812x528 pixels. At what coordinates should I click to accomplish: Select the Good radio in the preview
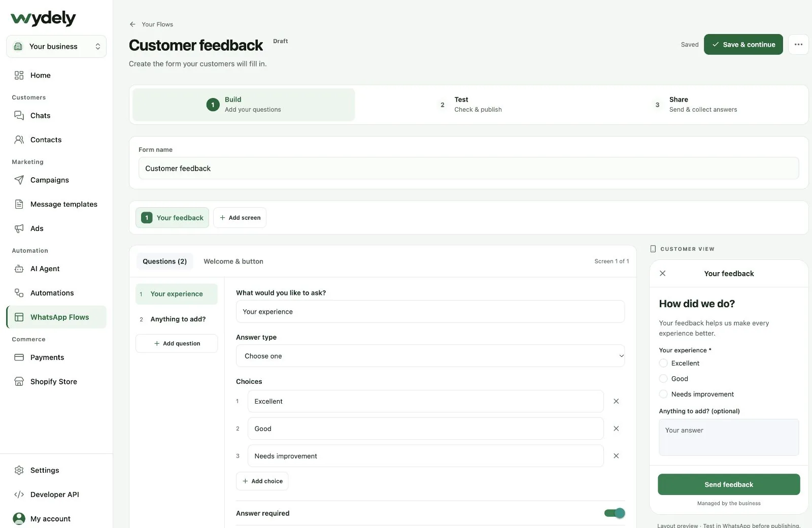pos(663,379)
